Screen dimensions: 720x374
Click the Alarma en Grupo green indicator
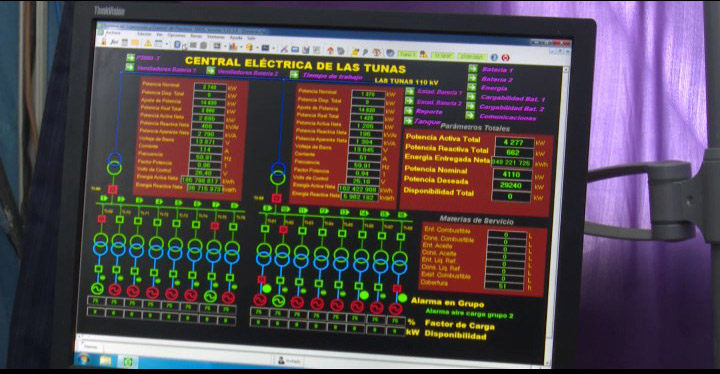[402, 298]
